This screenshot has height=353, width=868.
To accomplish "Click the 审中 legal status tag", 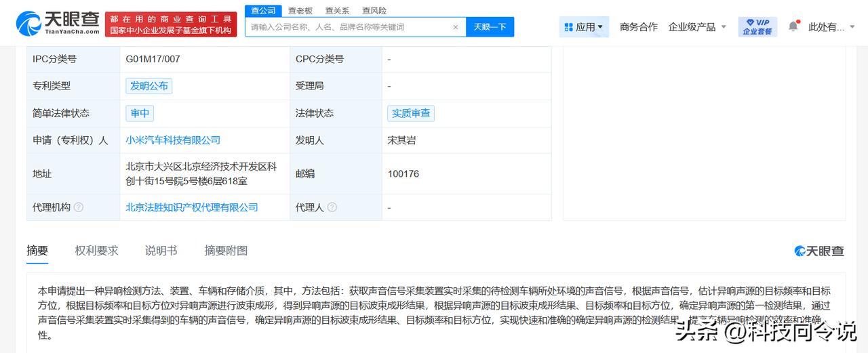I will pos(140,113).
